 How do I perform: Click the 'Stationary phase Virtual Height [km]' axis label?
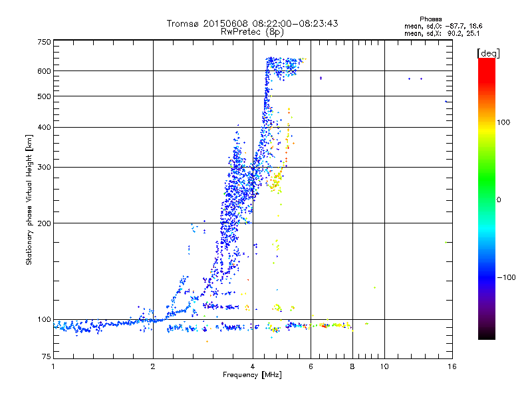click(29, 199)
